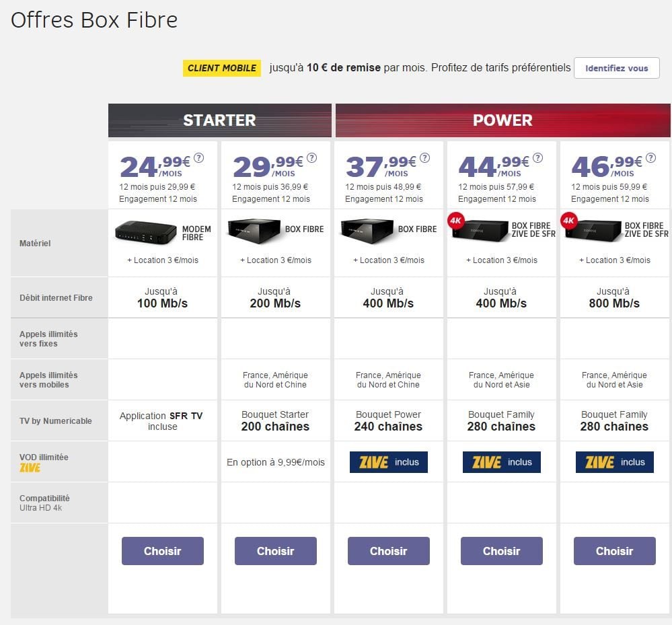The image size is (672, 625).
Task: Click the help icon next to 24,99€ price
Action: 198,158
